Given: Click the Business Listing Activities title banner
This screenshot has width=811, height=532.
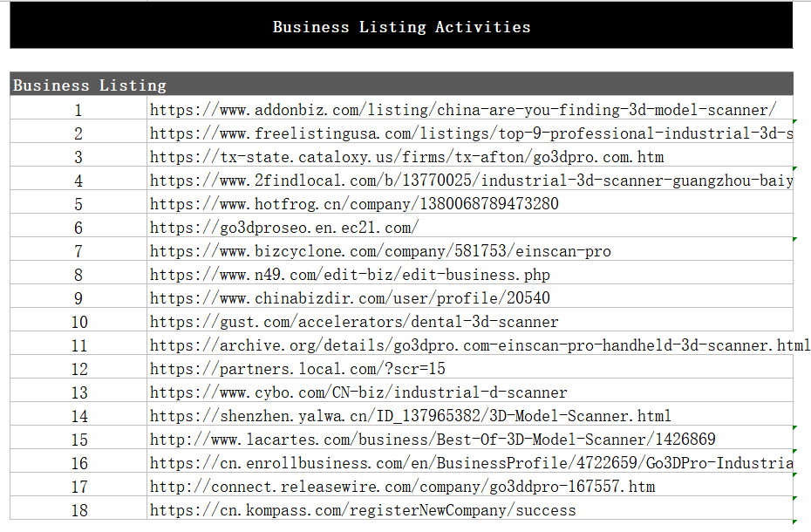Looking at the screenshot, I should 401,26.
